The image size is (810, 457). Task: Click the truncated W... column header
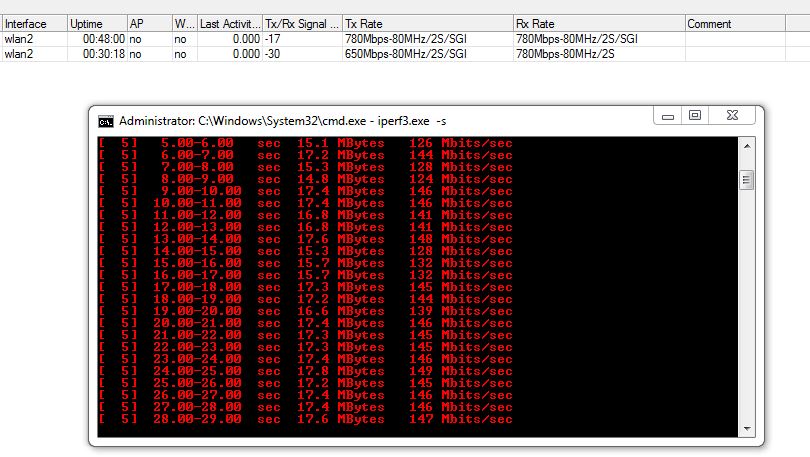(x=184, y=24)
